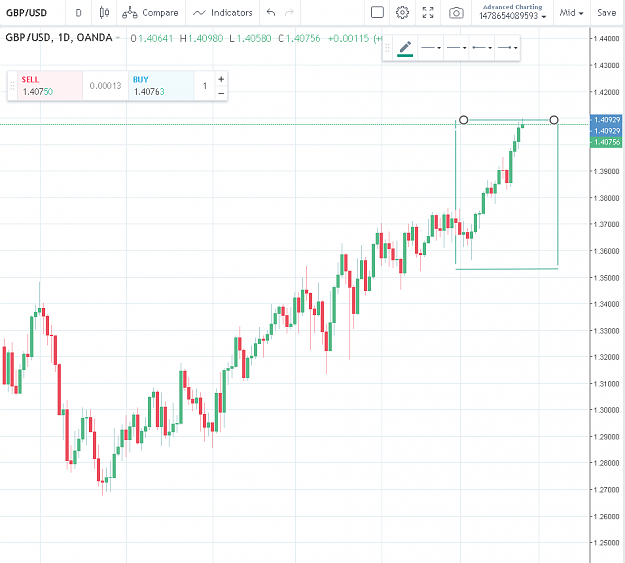
Task: Click the top blue 1.40929 price label
Action: [x=606, y=120]
